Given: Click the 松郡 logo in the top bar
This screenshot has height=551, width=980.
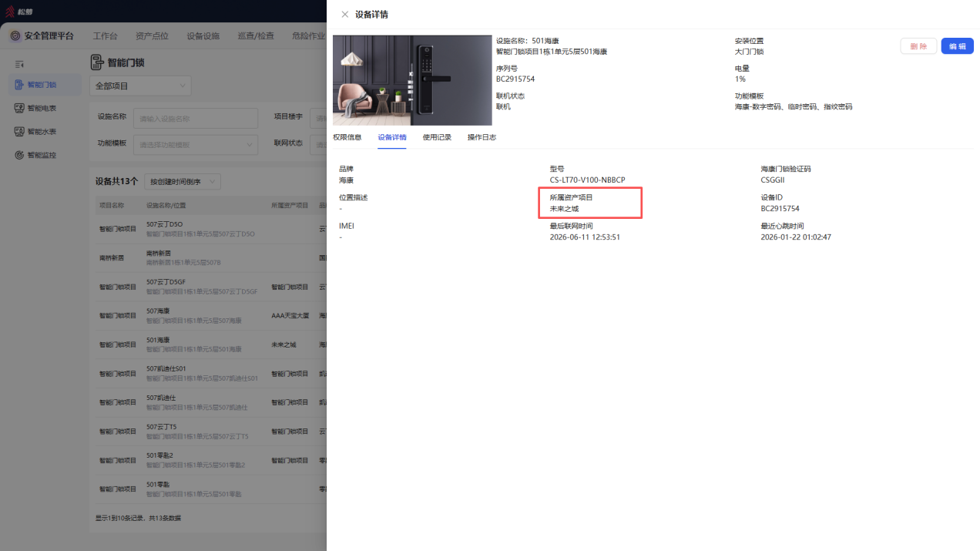Looking at the screenshot, I should pos(20,12).
